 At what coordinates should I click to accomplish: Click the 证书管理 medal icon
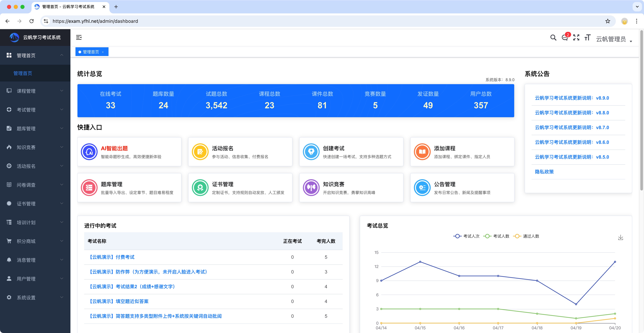(200, 187)
